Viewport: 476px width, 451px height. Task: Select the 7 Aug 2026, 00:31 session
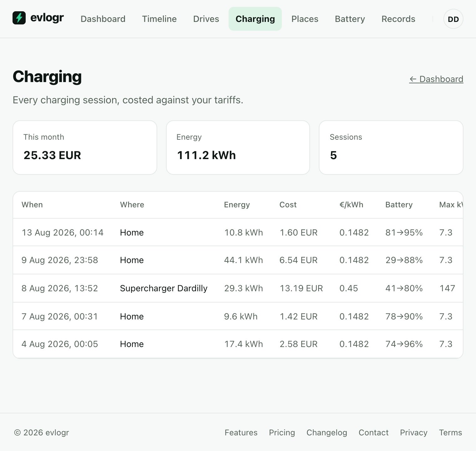[238, 316]
